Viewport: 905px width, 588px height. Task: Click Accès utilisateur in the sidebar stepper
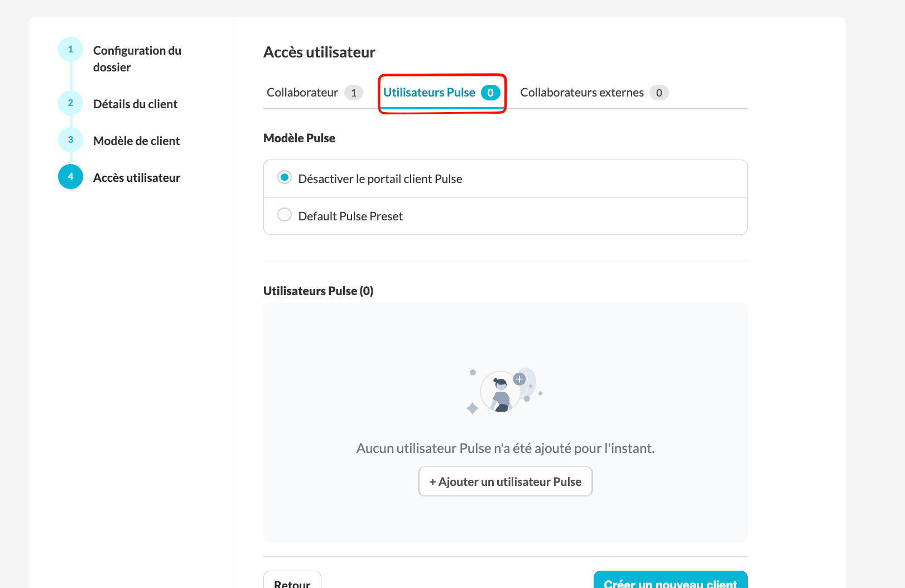point(137,178)
